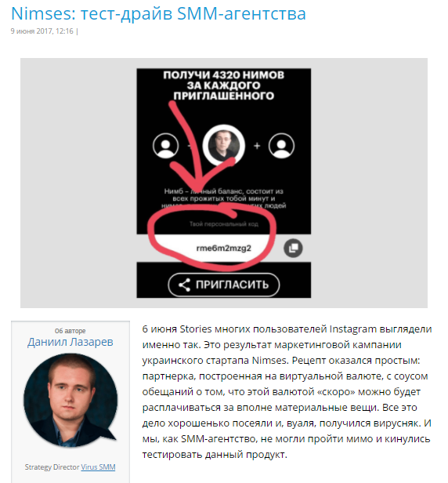Click the Нимб balance description text
The width and height of the screenshot is (448, 483).
click(224, 198)
